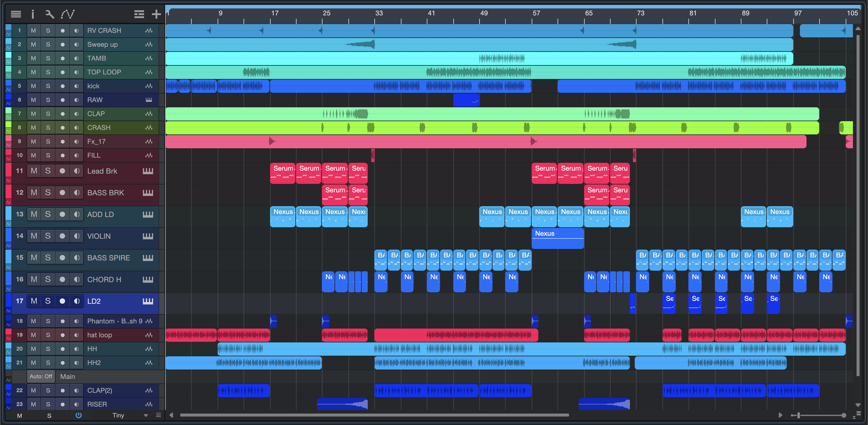
Task: Click the instrument keyboard icon on LD2 track
Action: point(148,301)
